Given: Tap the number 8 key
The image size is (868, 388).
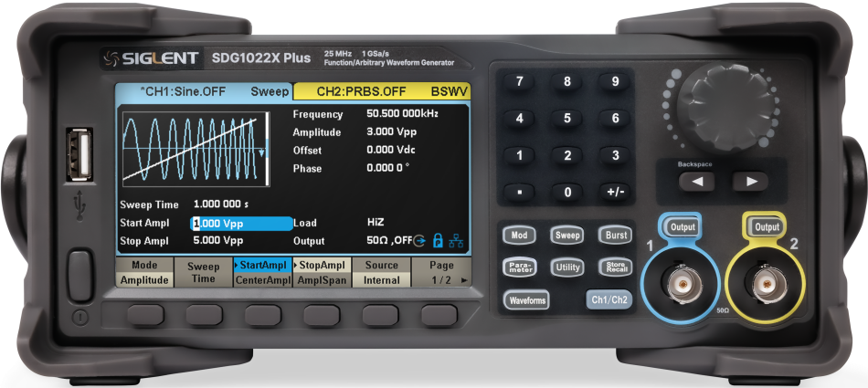Looking at the screenshot, I should point(566,82).
